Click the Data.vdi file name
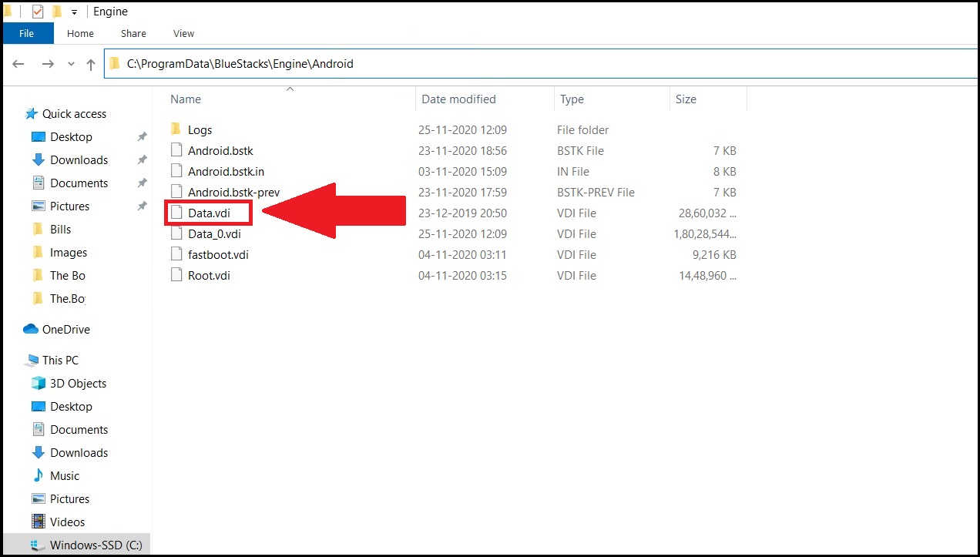 (208, 213)
